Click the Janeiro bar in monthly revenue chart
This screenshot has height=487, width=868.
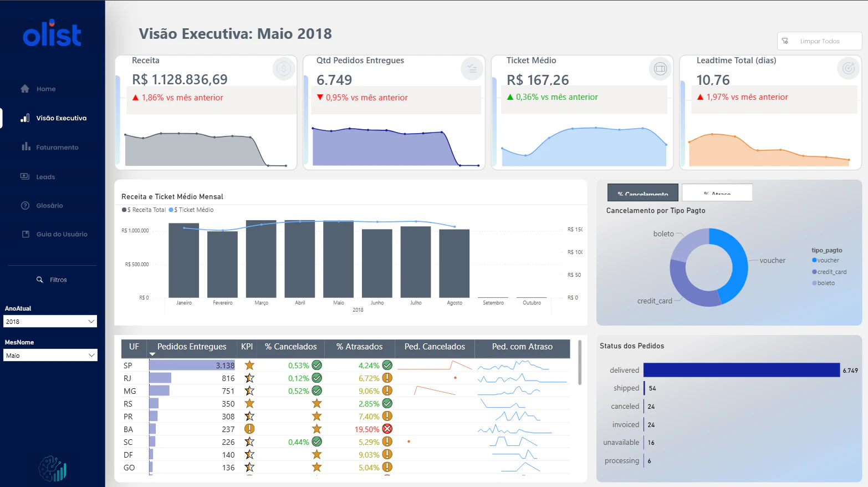[x=184, y=260]
